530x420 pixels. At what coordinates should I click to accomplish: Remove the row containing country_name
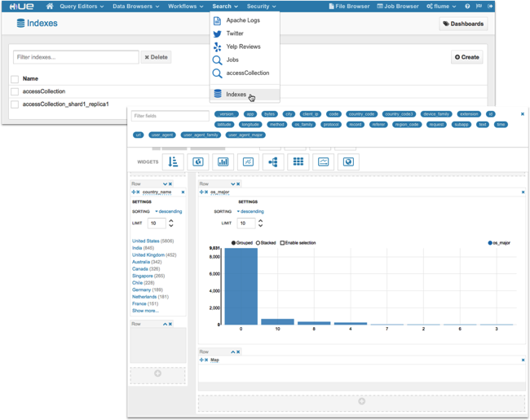click(x=170, y=184)
